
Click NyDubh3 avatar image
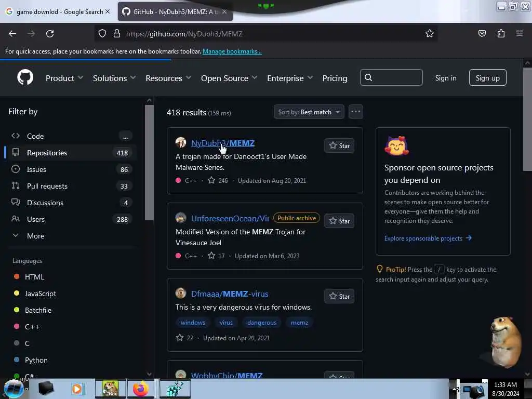[181, 142]
